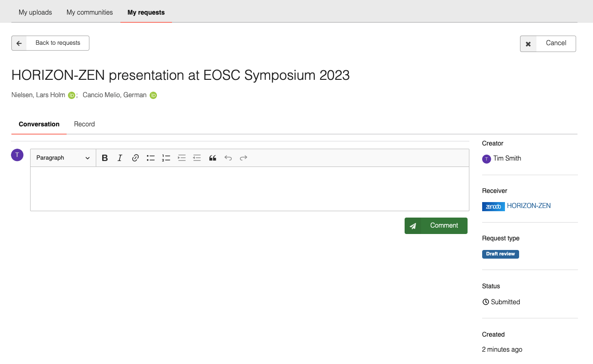The height and width of the screenshot is (364, 593).
Task: Open the HORIZON-ZEN receiver community link
Action: [x=529, y=206]
